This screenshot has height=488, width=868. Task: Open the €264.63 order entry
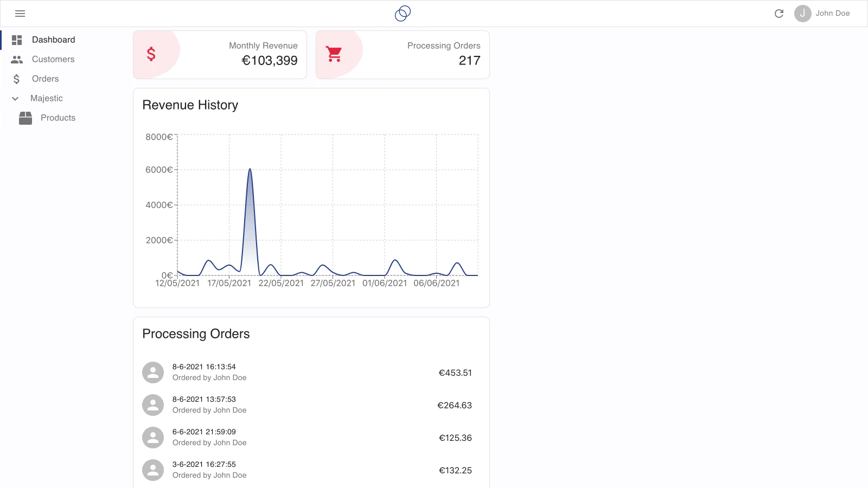[455, 406]
